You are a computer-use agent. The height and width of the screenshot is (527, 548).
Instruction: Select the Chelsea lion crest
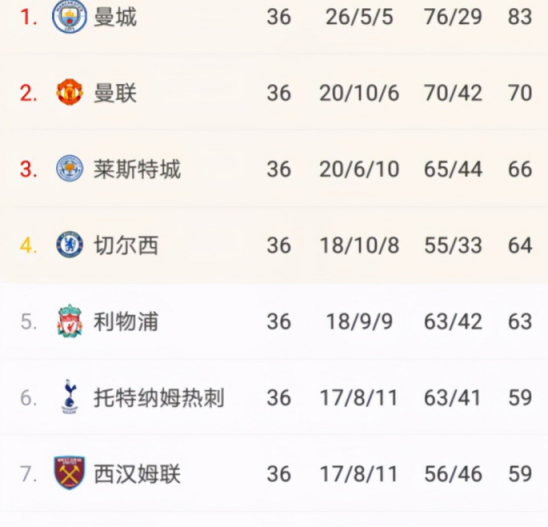tap(70, 245)
